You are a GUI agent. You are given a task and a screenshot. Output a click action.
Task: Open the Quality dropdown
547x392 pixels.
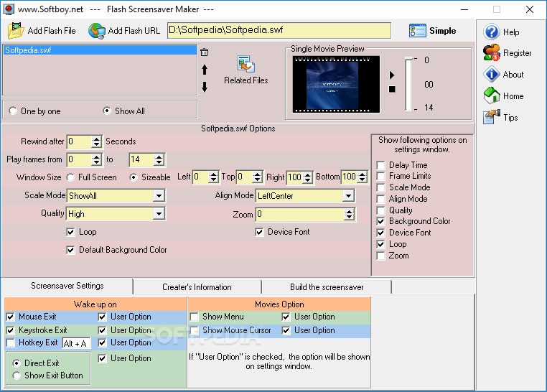(x=159, y=214)
